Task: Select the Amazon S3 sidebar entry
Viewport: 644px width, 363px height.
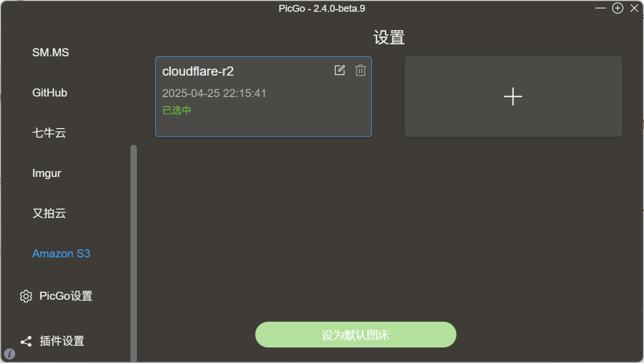Action: (61, 254)
